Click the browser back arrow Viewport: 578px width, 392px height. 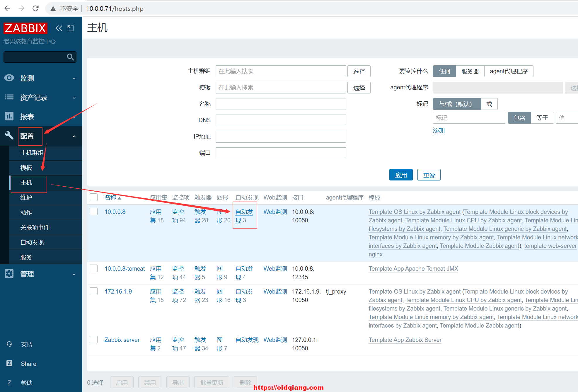click(x=7, y=8)
